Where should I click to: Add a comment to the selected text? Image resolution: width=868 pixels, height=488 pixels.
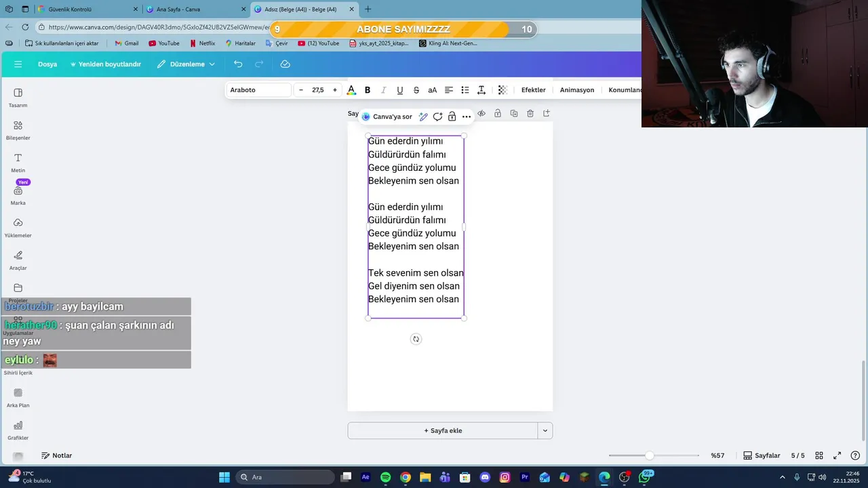tap(437, 117)
